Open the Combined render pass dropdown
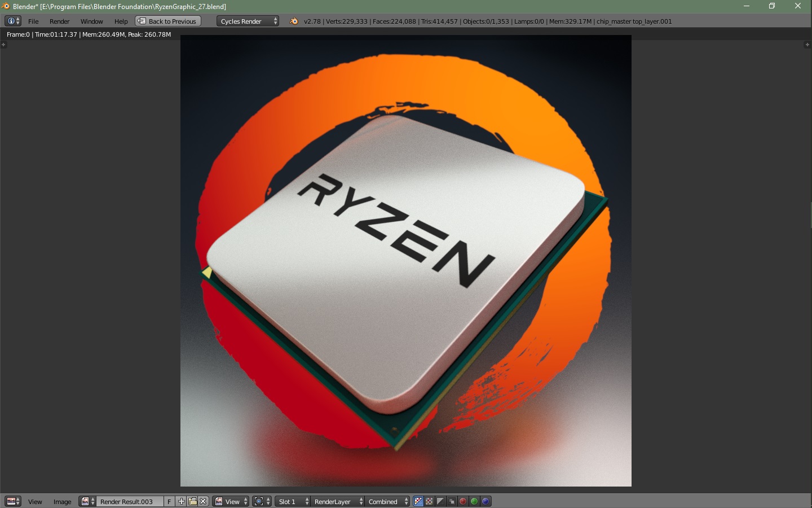The height and width of the screenshot is (508, 812). click(387, 501)
